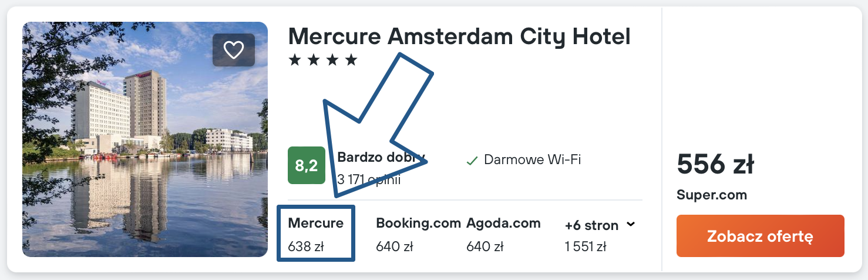Click the green 8,2 rating badge

tap(306, 165)
